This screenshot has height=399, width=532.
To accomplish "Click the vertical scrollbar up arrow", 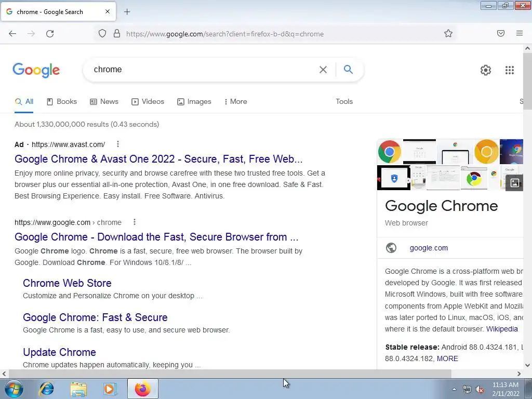I will (527, 48).
